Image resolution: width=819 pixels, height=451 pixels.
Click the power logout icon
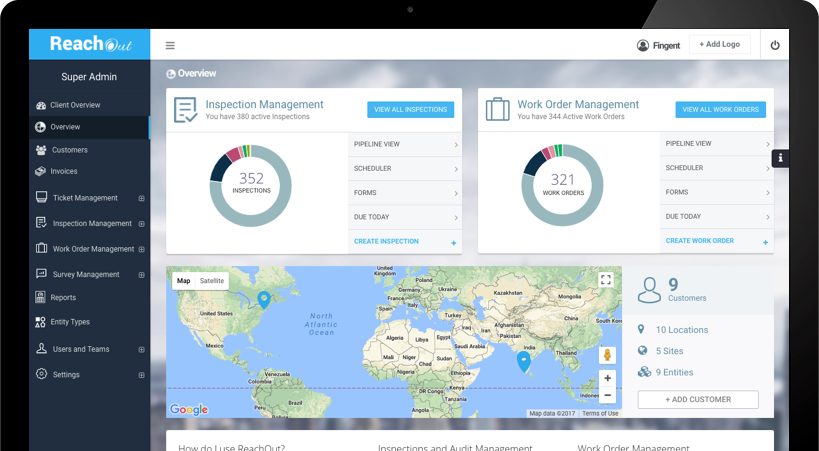775,45
